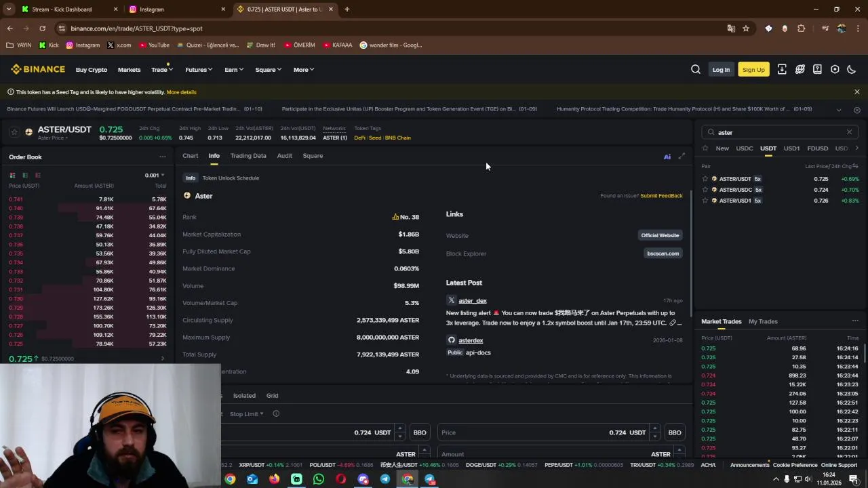Open the Official Website link

(x=660, y=235)
